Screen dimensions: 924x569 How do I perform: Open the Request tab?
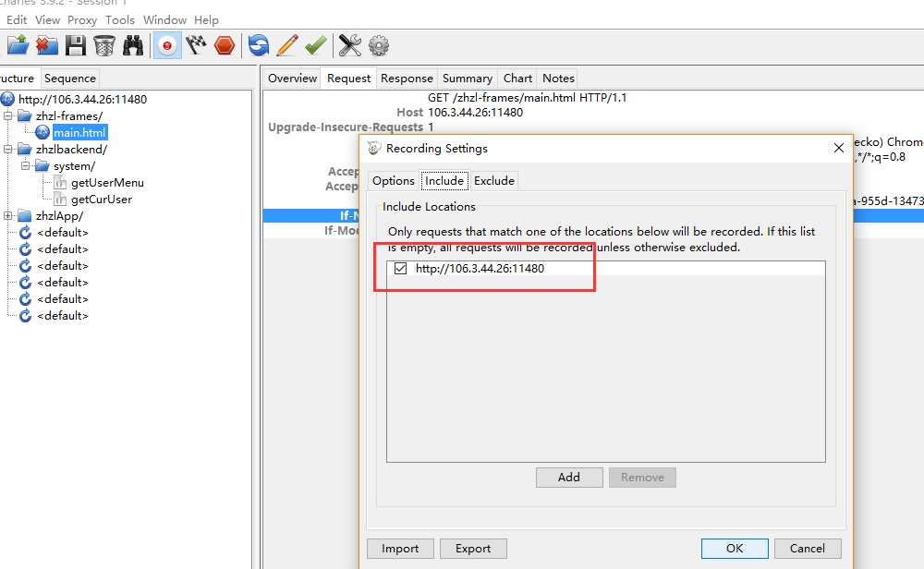click(349, 79)
